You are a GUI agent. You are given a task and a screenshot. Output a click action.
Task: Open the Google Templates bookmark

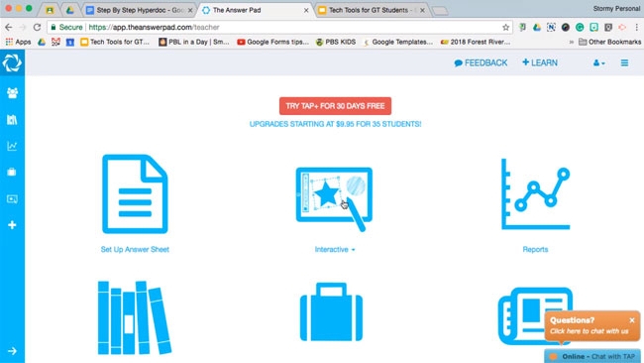pos(398,42)
